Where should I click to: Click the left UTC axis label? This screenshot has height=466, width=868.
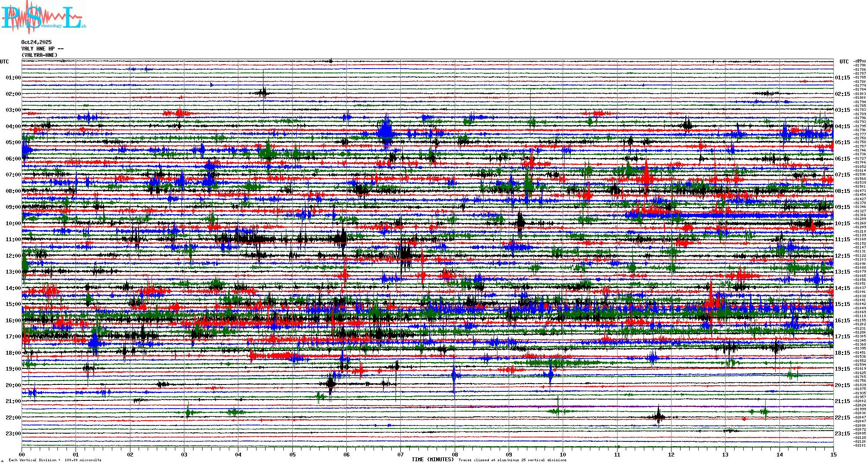tap(4, 62)
